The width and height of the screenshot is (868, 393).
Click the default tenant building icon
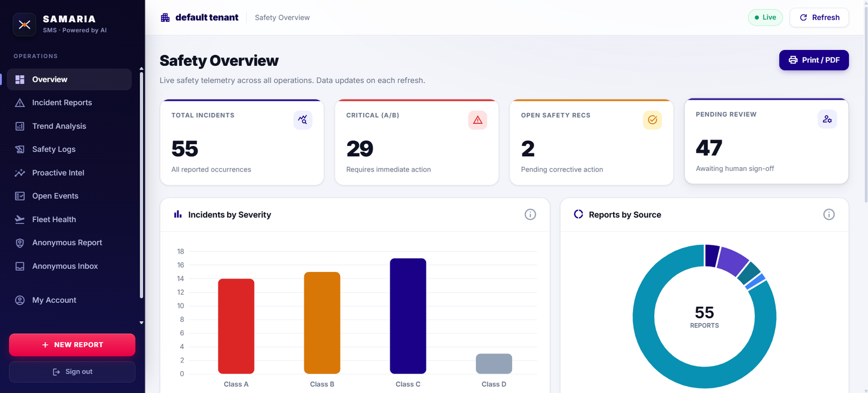tap(165, 17)
